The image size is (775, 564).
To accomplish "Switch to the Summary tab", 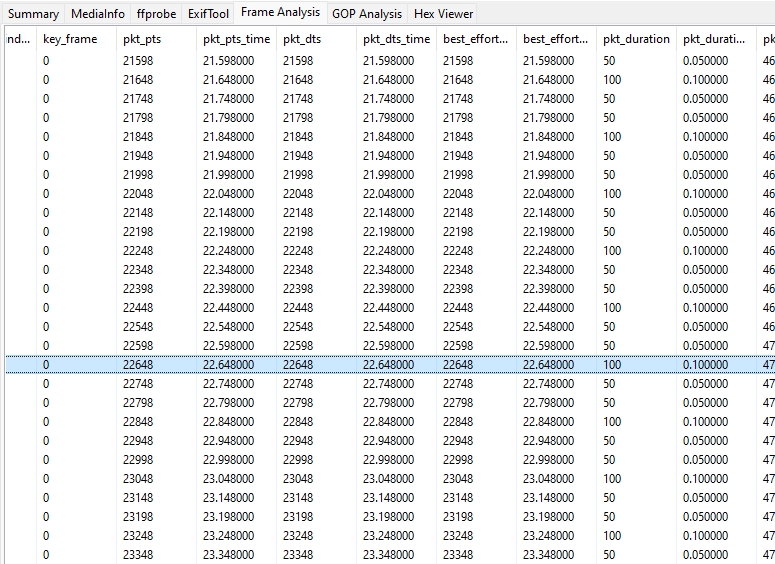I will coord(33,14).
